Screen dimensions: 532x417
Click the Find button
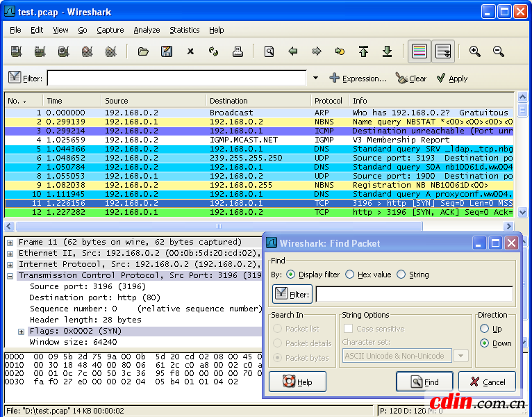click(x=424, y=382)
